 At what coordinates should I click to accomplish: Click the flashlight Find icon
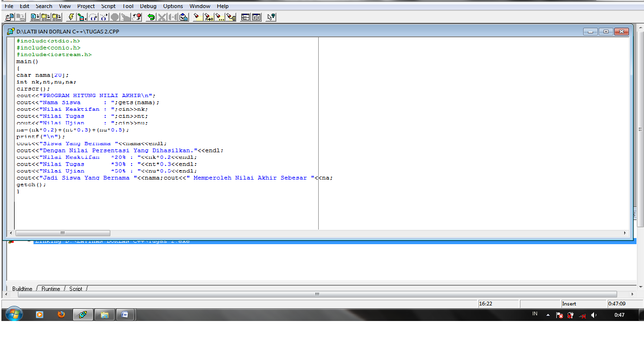tap(198, 17)
